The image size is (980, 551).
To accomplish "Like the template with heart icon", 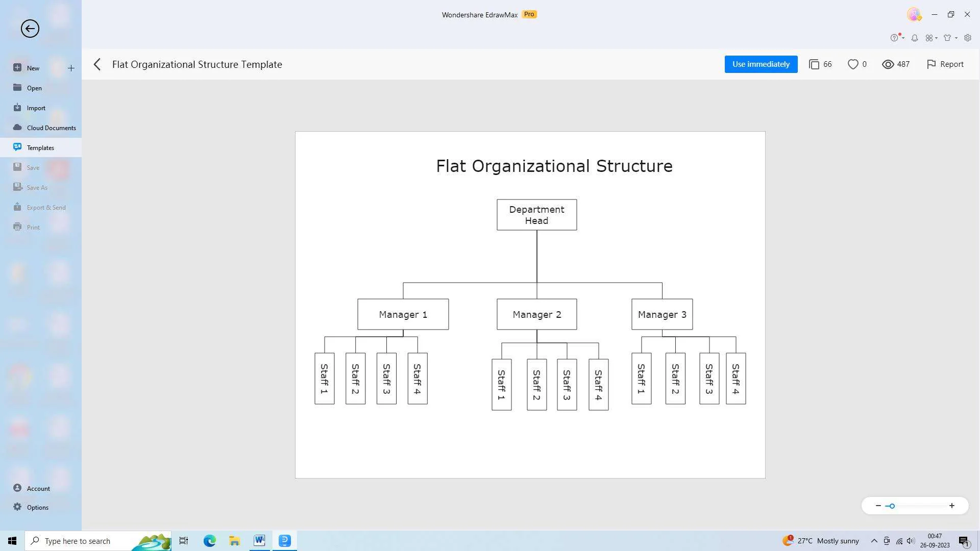I will coord(853,64).
